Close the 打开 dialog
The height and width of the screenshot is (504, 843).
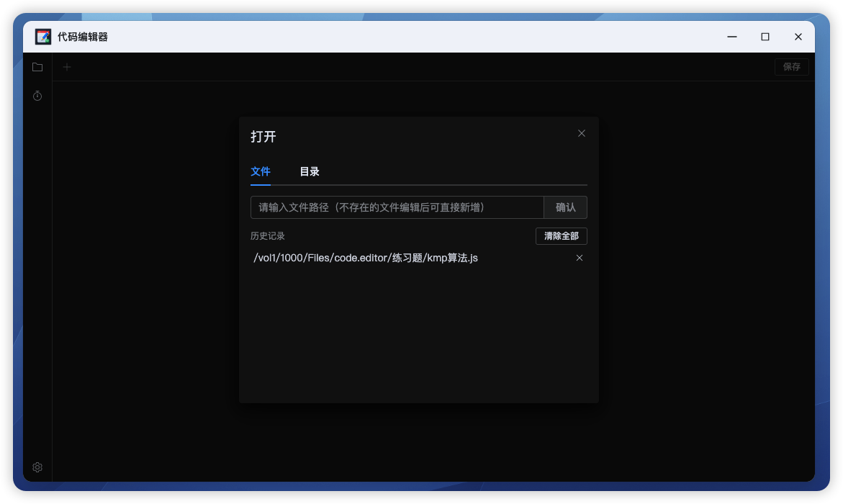[x=582, y=133]
